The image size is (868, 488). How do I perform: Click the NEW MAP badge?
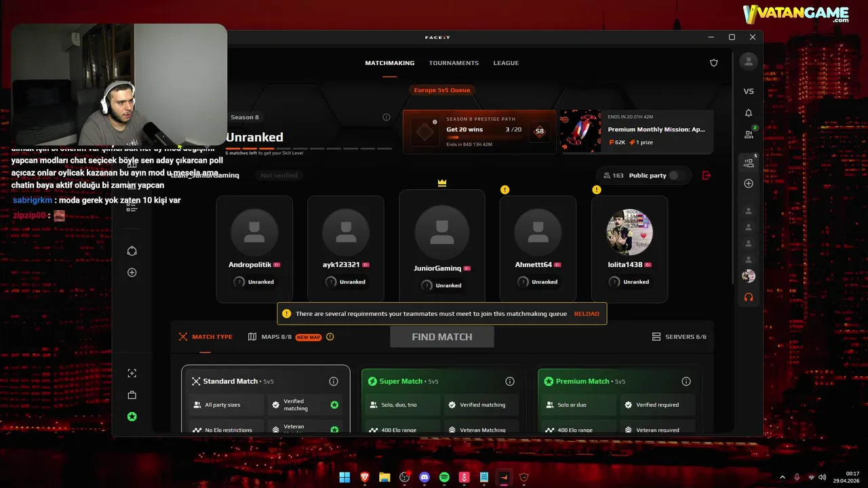point(309,337)
